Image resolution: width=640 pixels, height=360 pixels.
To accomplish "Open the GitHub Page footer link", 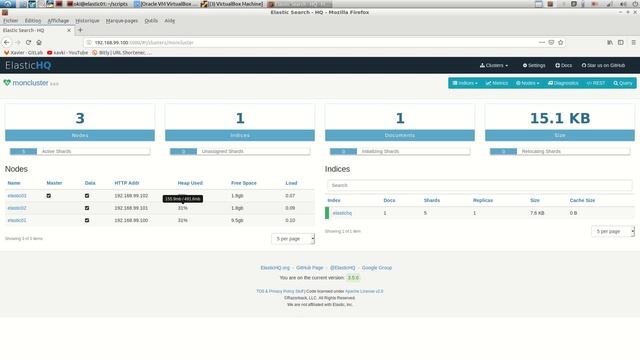I will 309,268.
